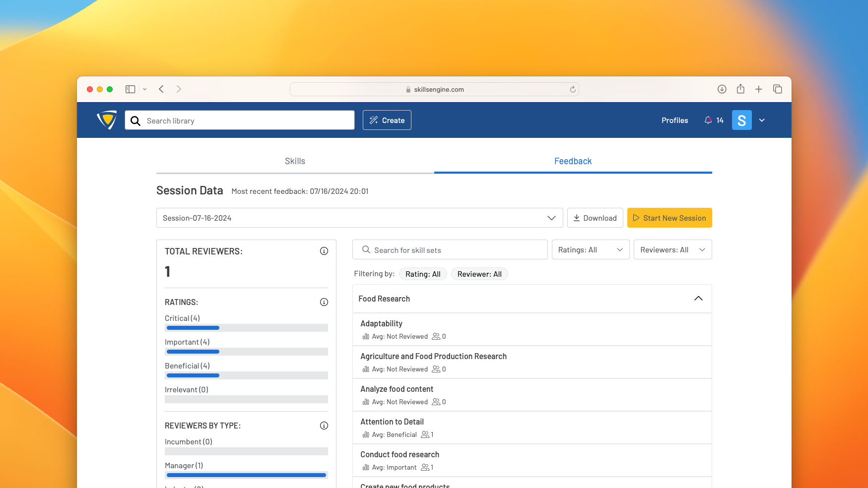
Task: Click the Manager (1) reviewer bar
Action: click(x=246, y=475)
